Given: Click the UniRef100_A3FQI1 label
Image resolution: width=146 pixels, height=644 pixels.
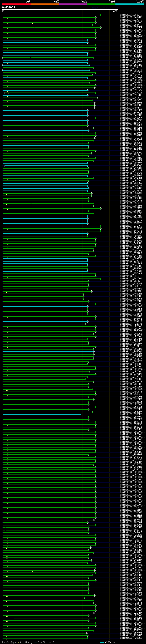Looking at the screenshot, I should point(131,70).
